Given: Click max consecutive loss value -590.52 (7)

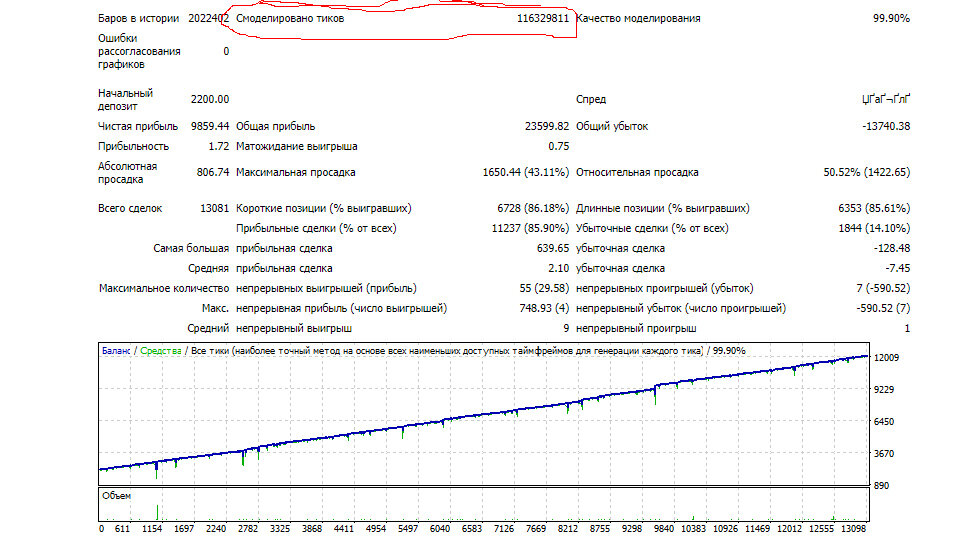Looking at the screenshot, I should [883, 308].
